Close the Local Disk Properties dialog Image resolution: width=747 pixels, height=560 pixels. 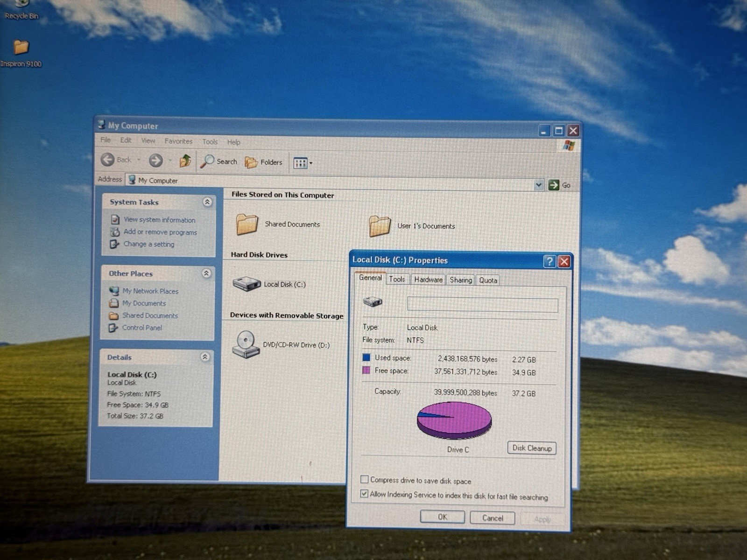[x=564, y=262]
